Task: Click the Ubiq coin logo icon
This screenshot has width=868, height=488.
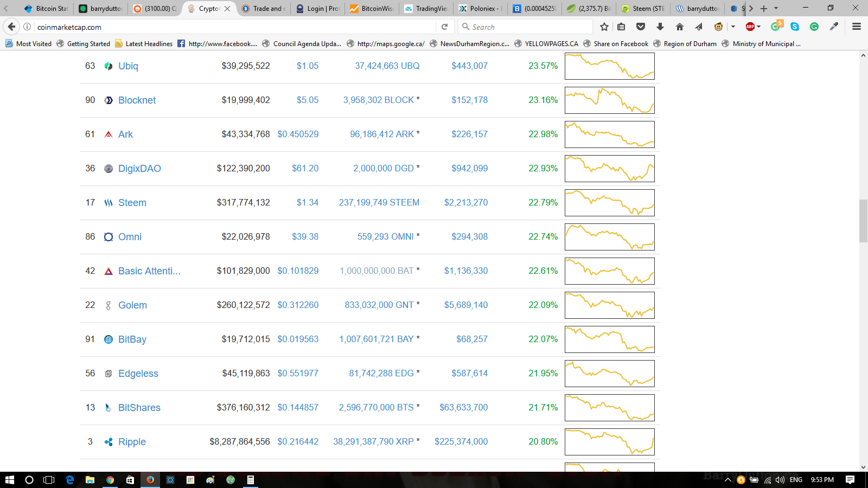Action: (108, 66)
